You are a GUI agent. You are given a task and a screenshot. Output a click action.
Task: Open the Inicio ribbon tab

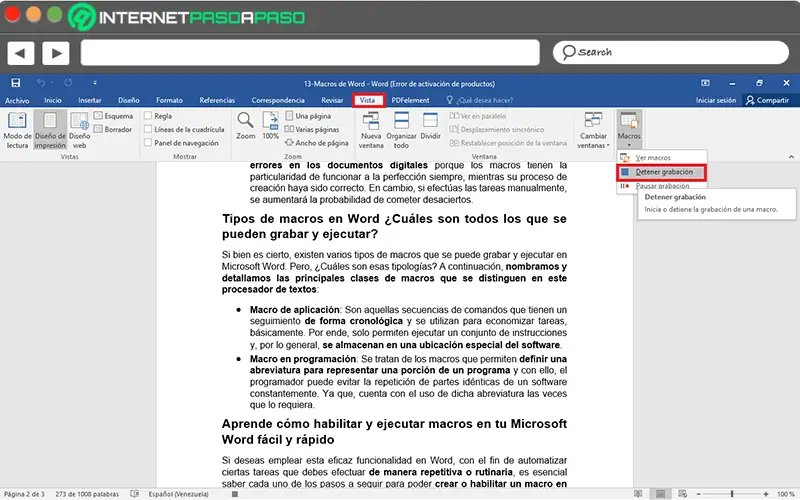click(53, 101)
